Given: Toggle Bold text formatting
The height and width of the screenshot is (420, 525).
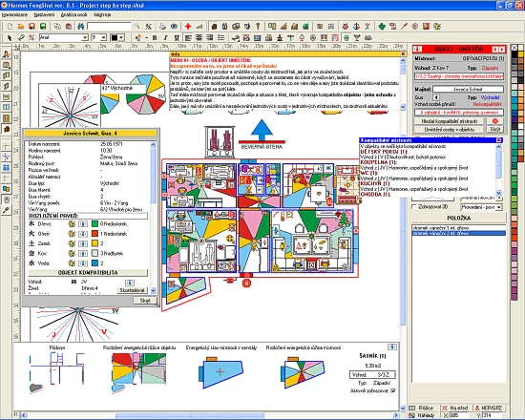Looking at the screenshot, I should 155,37.
